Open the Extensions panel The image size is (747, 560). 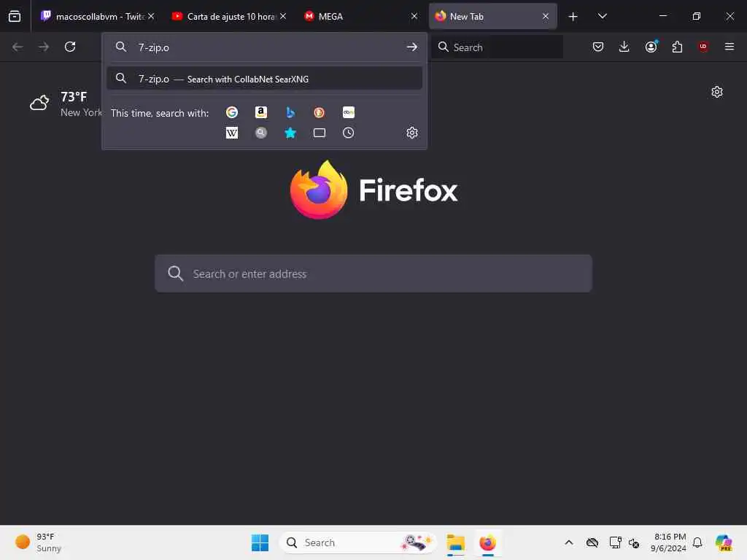tap(677, 47)
